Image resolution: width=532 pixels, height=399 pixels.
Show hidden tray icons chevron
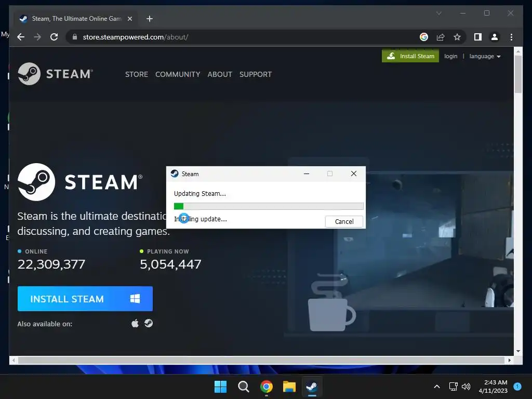437,387
